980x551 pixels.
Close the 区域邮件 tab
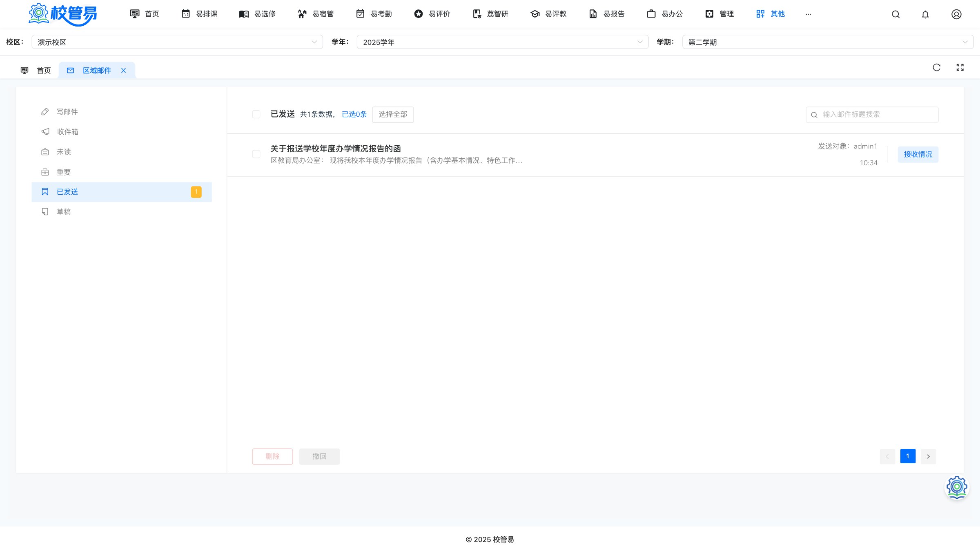click(123, 71)
